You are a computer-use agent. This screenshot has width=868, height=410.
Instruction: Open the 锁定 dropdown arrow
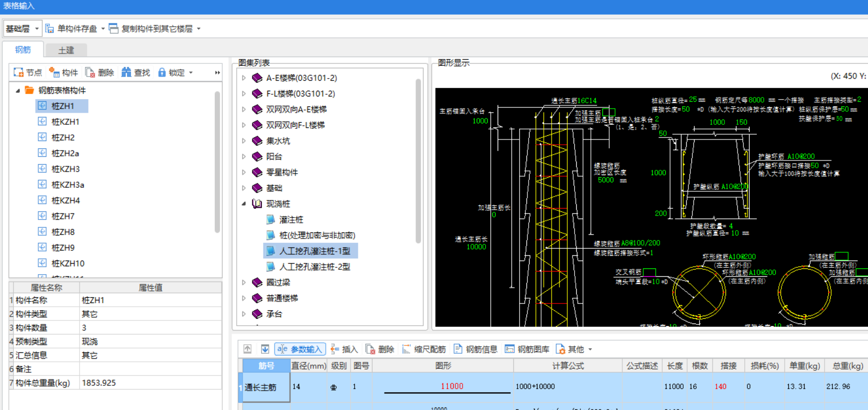click(x=191, y=72)
